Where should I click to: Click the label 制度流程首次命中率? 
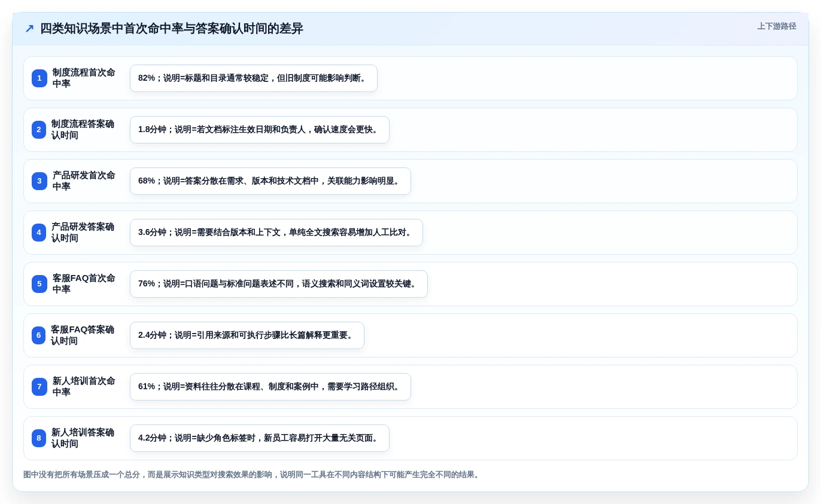84,78
